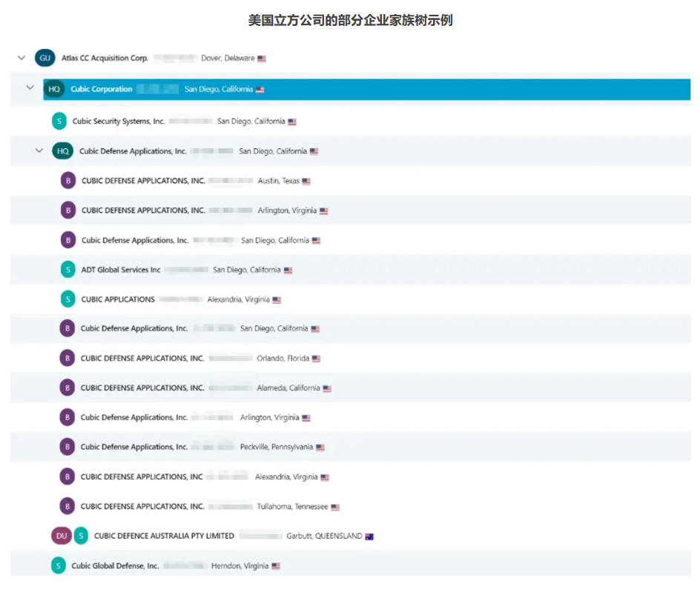Click the US flag on the Cubic Security Systems row
This screenshot has height=592, width=700.
click(x=292, y=122)
